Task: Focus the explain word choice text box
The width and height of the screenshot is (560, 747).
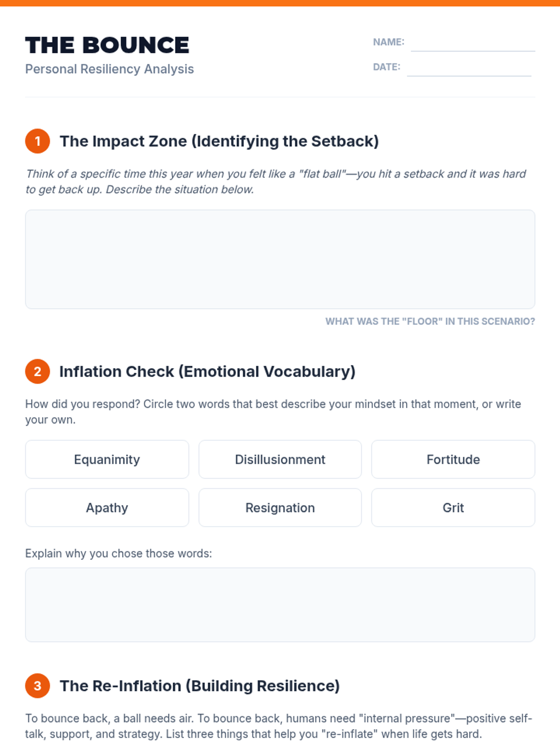Action: 280,605
